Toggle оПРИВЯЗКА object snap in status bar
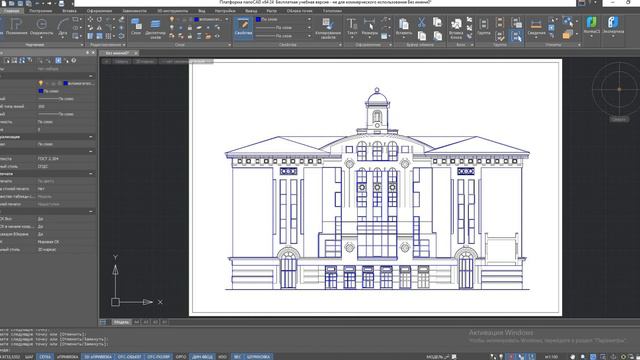Image resolution: width=640 pixels, height=360 pixels. point(67,357)
